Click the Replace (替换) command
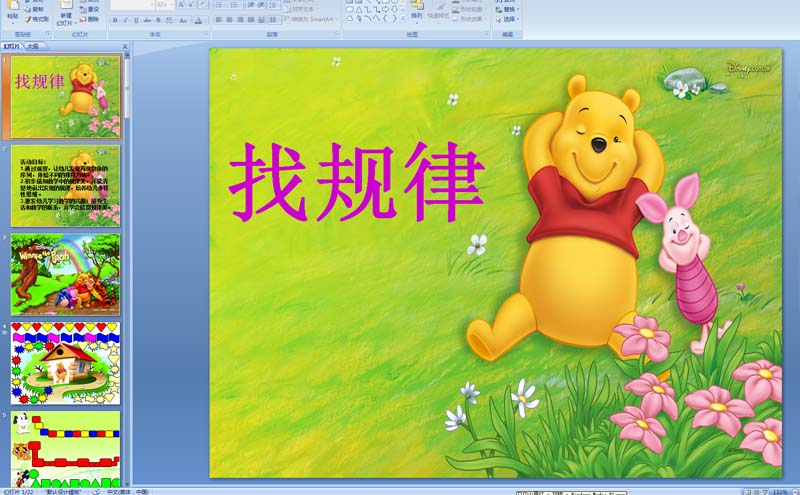 [507, 9]
